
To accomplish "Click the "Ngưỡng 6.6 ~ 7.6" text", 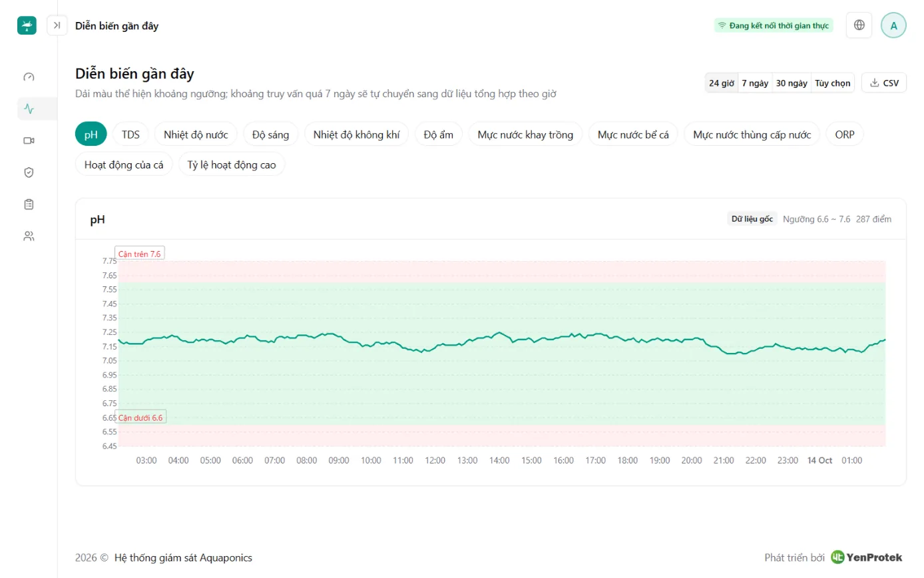I will click(817, 219).
